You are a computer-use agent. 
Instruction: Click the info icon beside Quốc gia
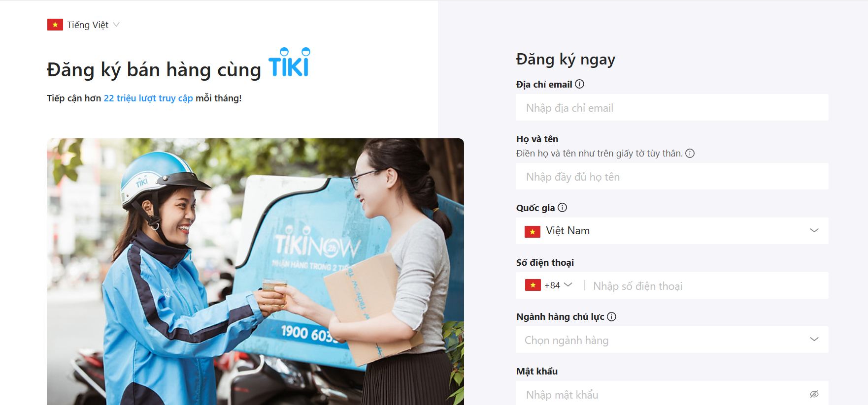tap(562, 208)
